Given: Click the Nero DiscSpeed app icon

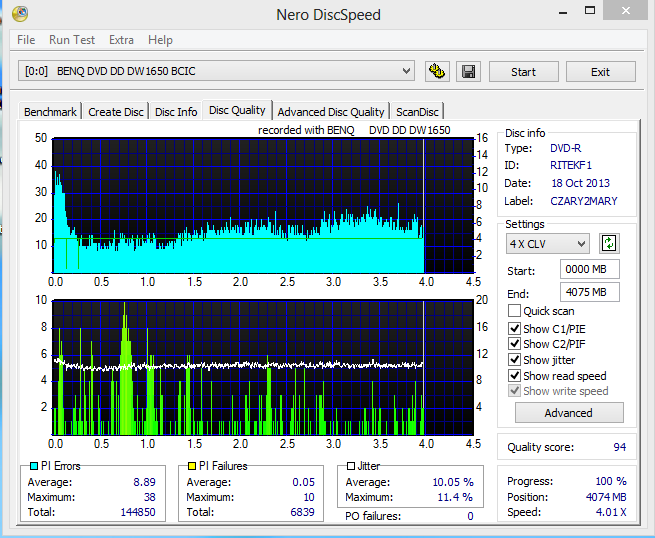Looking at the screenshot, I should (20, 14).
